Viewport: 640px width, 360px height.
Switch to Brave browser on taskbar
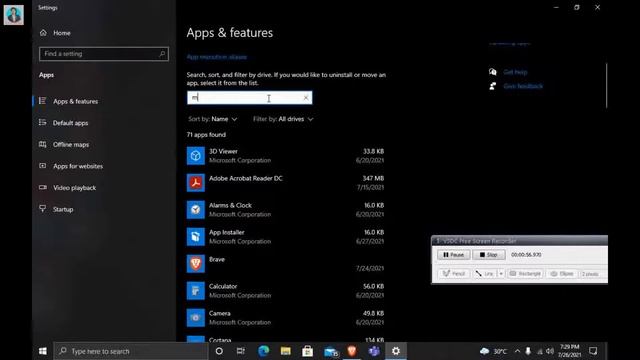click(x=352, y=351)
